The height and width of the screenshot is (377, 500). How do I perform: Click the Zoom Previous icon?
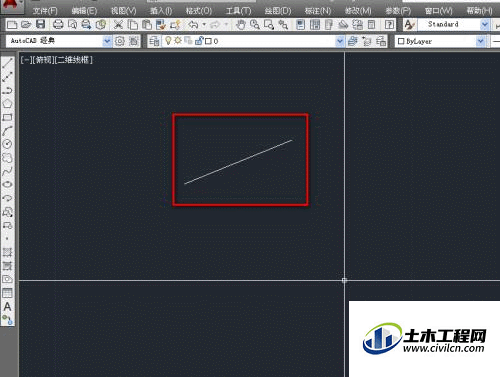click(283, 24)
